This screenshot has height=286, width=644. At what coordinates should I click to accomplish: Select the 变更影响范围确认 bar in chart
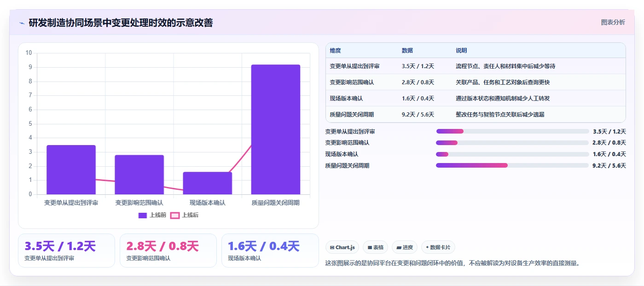pyautogui.click(x=139, y=175)
